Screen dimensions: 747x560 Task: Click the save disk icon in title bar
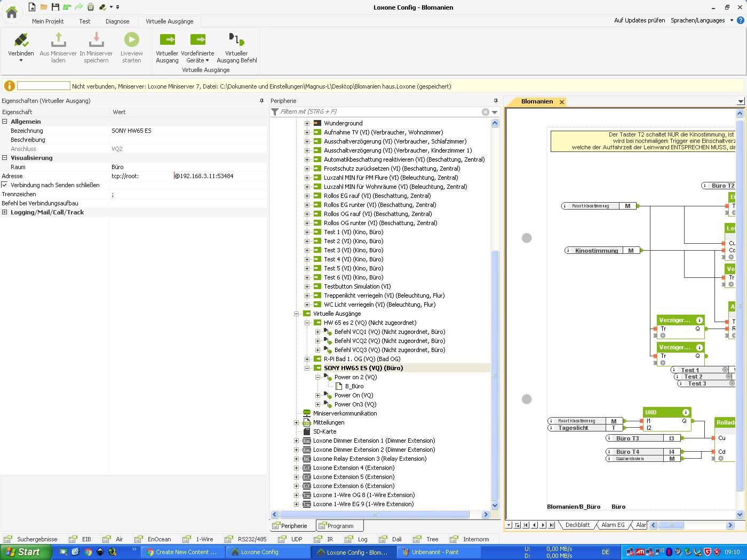(x=55, y=7)
